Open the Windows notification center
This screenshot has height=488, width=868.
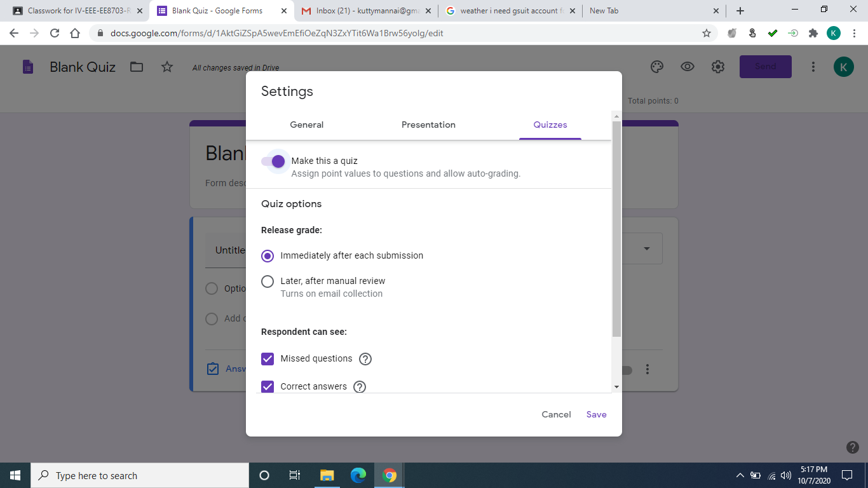tap(846, 475)
